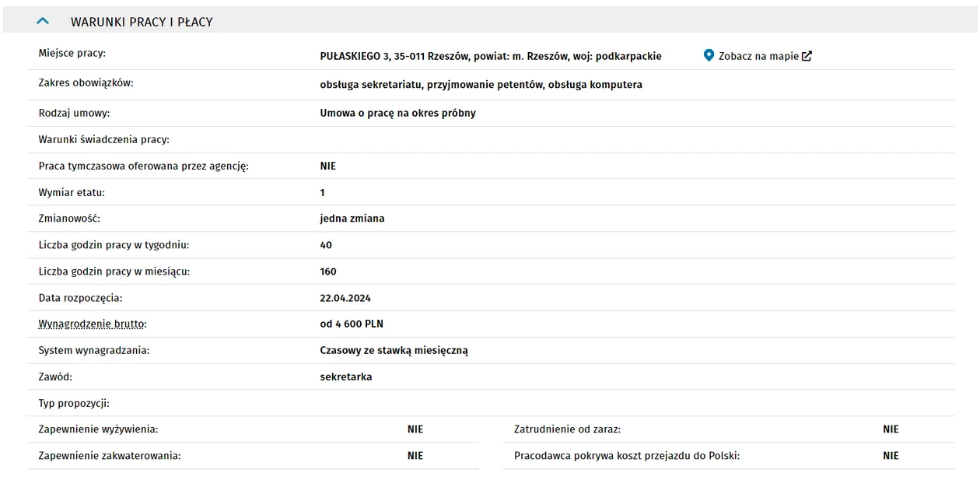Open the Zobacz na mapie link
Screen dimensions: 980x480
click(x=758, y=56)
